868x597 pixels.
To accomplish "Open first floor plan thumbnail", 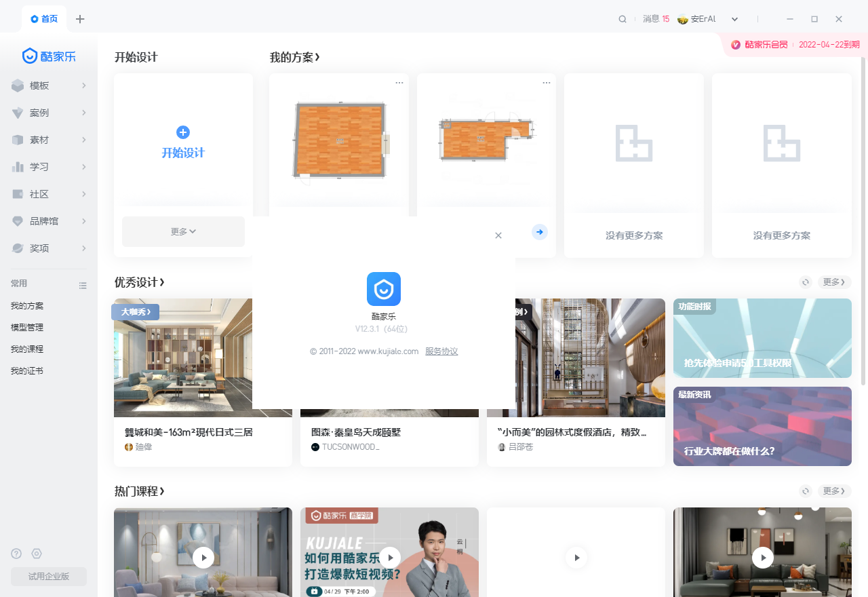I will (x=339, y=140).
